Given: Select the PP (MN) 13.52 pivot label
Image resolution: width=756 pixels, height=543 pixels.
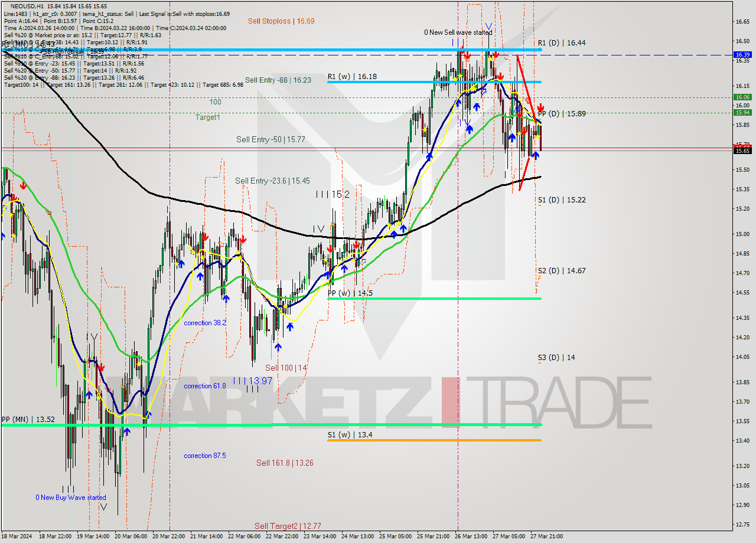Looking at the screenshot, I should coord(28,420).
